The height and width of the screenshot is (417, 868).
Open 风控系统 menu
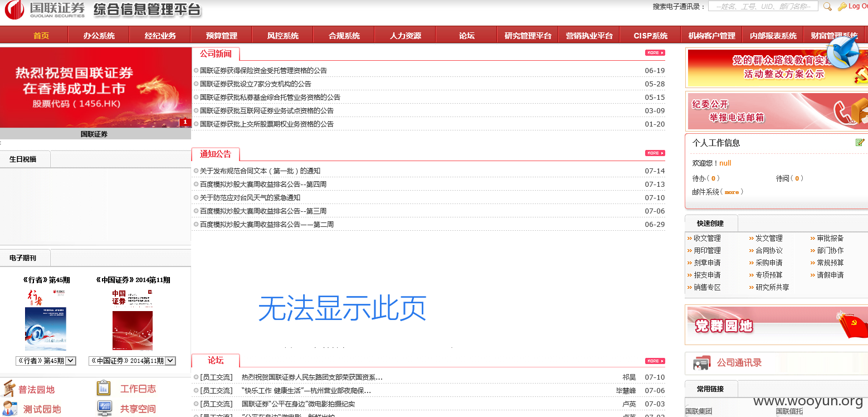(283, 36)
